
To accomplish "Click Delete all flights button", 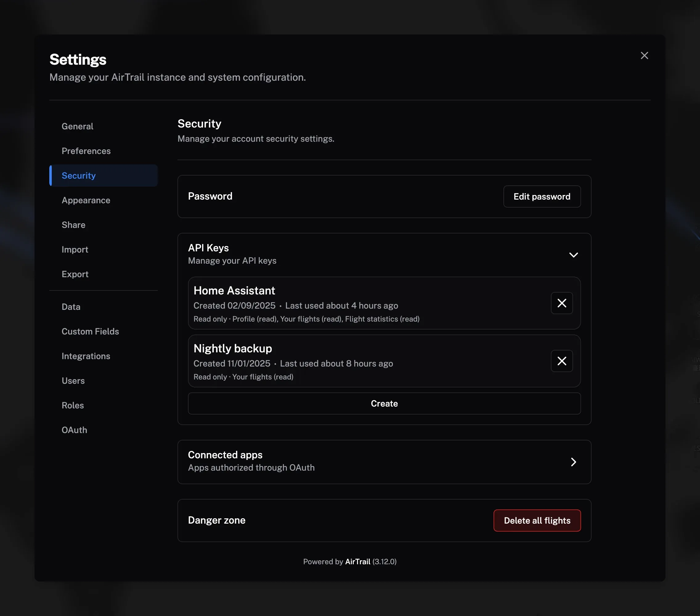I will [537, 521].
